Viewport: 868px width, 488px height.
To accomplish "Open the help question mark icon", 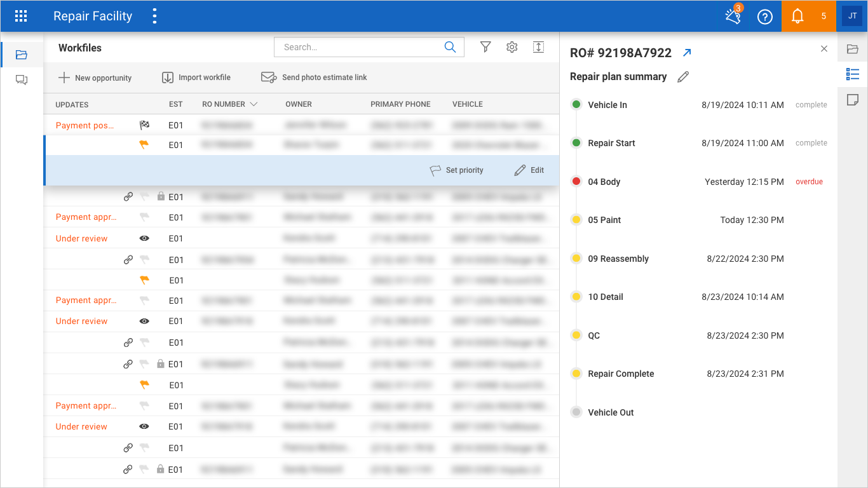I will coord(765,17).
